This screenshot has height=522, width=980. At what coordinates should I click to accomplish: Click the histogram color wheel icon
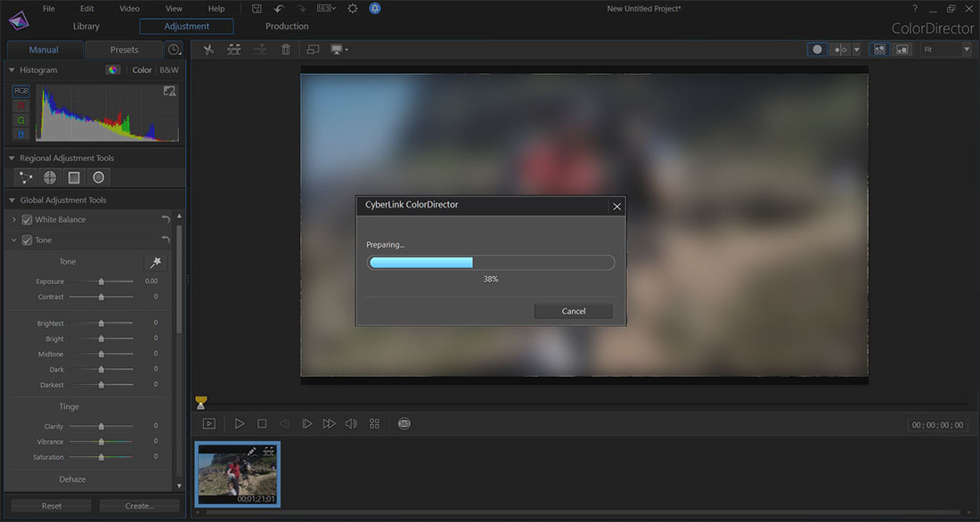point(112,70)
